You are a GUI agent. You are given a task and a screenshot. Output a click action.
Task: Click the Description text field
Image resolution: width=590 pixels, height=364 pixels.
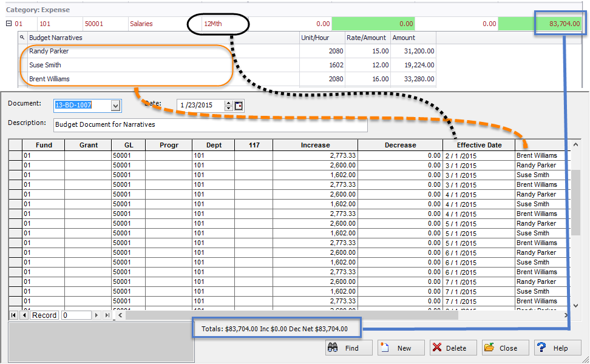point(210,125)
